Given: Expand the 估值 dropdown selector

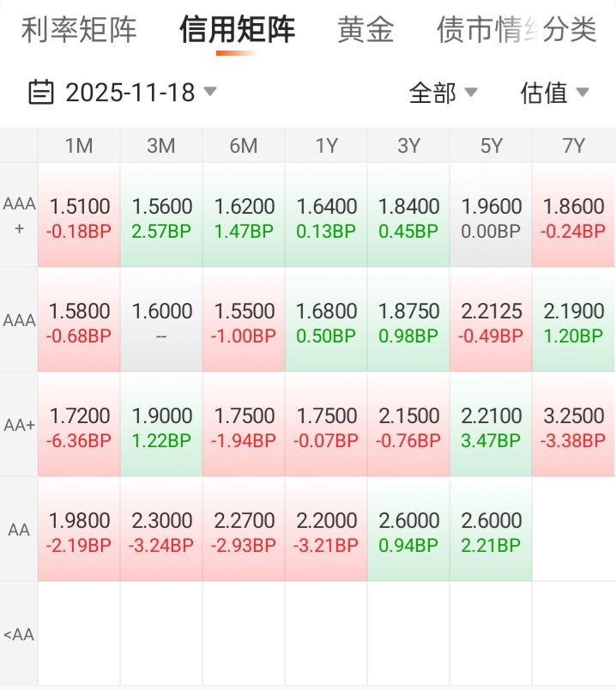Looking at the screenshot, I should tap(554, 93).
